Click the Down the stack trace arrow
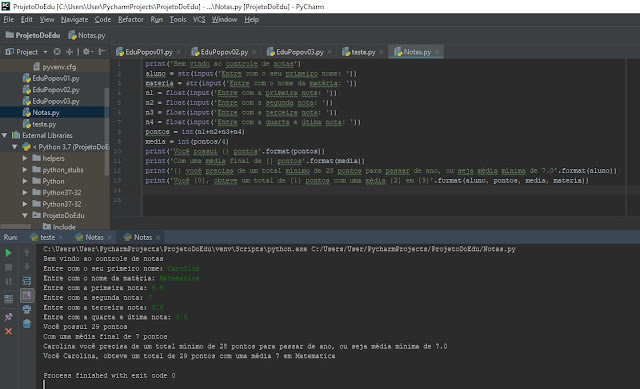The width and height of the screenshot is (640, 389). click(x=27, y=267)
